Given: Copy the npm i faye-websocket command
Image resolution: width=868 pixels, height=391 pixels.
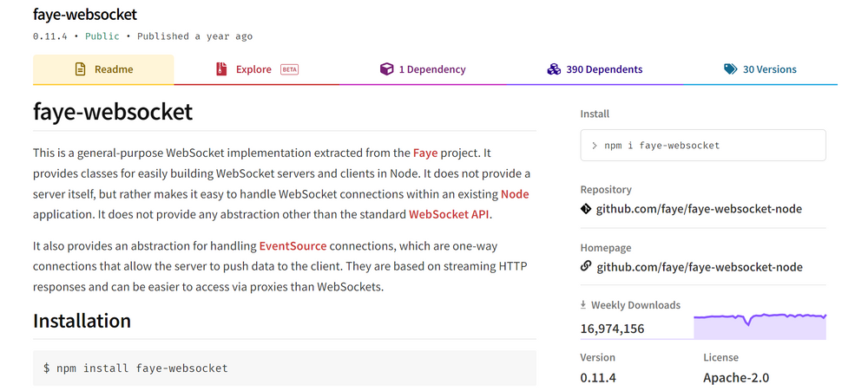Looking at the screenshot, I should [x=703, y=146].
